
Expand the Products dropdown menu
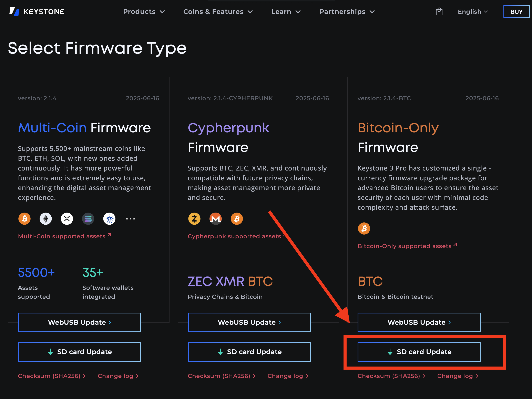144,12
